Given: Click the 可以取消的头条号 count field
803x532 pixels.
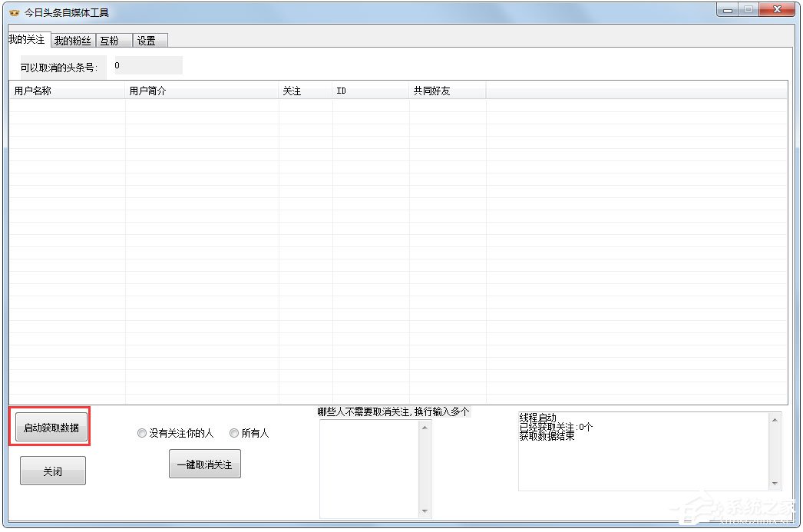Looking at the screenshot, I should click(x=146, y=66).
